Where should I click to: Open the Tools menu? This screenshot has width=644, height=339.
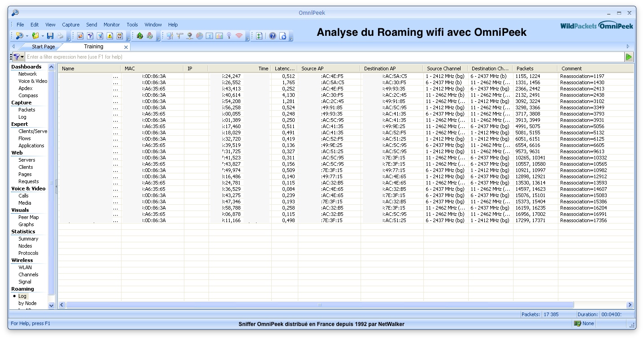tap(132, 25)
